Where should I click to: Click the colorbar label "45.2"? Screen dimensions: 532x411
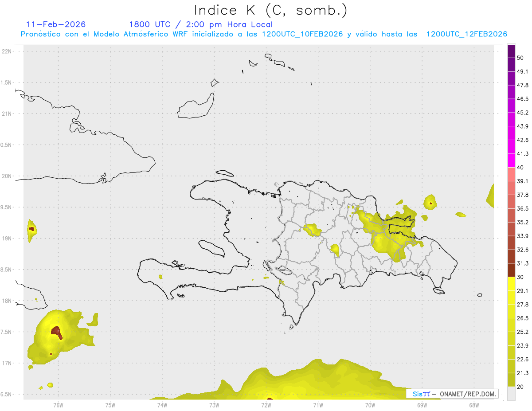tap(523, 113)
